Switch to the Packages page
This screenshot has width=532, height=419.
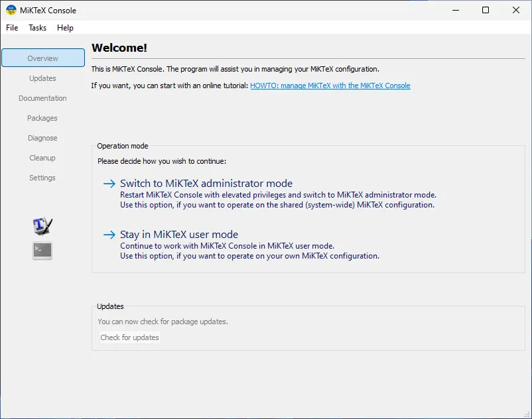[42, 118]
